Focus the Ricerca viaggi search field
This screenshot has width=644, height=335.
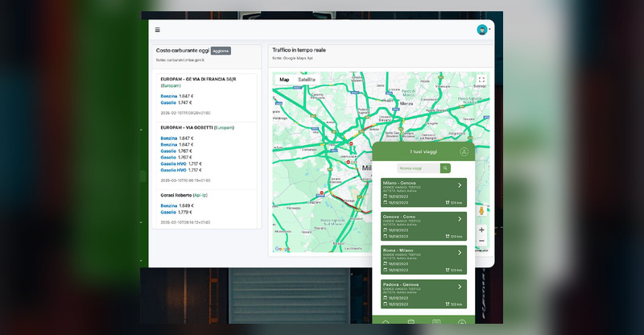419,168
